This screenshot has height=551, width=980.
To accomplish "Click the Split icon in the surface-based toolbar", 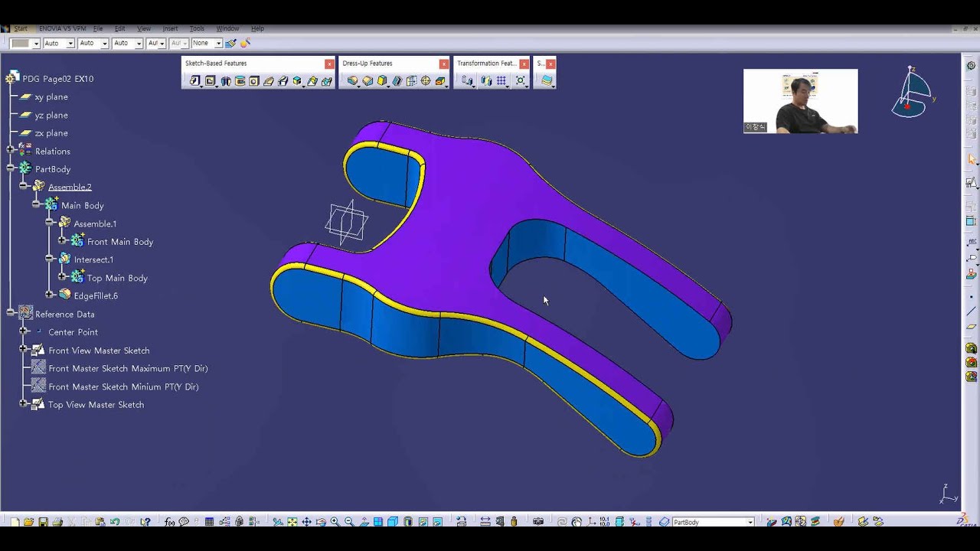I will tap(547, 81).
